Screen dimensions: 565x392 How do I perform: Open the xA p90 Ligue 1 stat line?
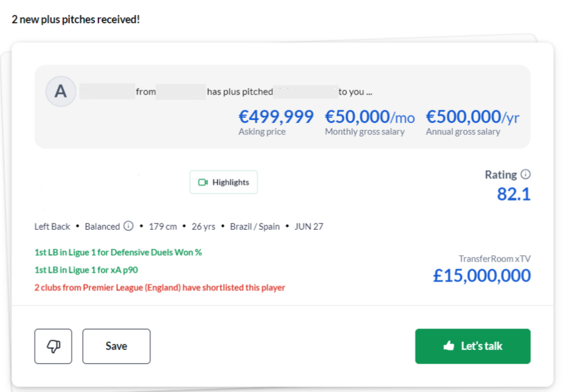pos(86,270)
